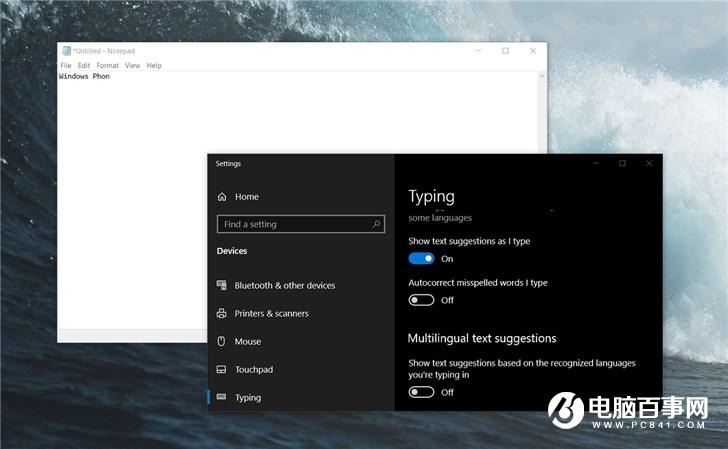Click the 'Multilingual text suggestions' heading
The height and width of the screenshot is (449, 728).
pos(482,338)
